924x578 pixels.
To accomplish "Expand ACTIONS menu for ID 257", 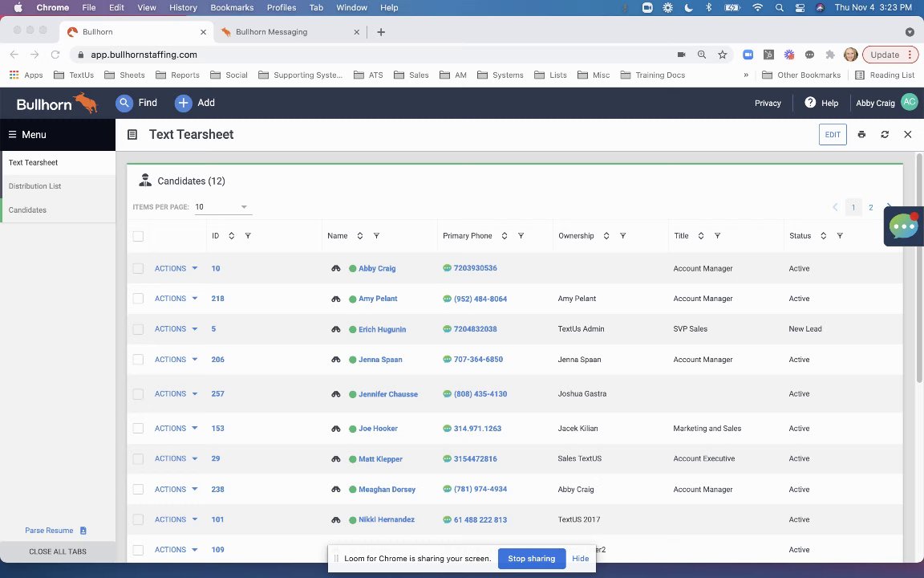I will [x=176, y=394].
